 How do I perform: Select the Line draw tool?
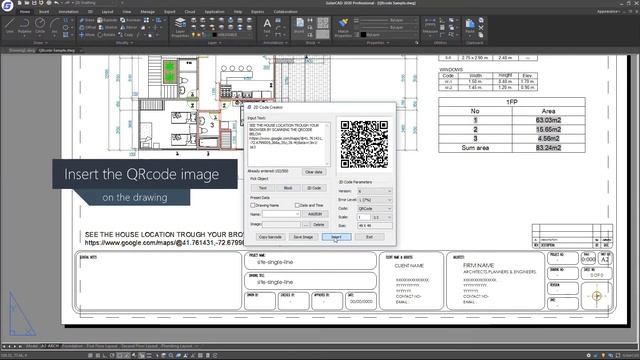[10, 25]
